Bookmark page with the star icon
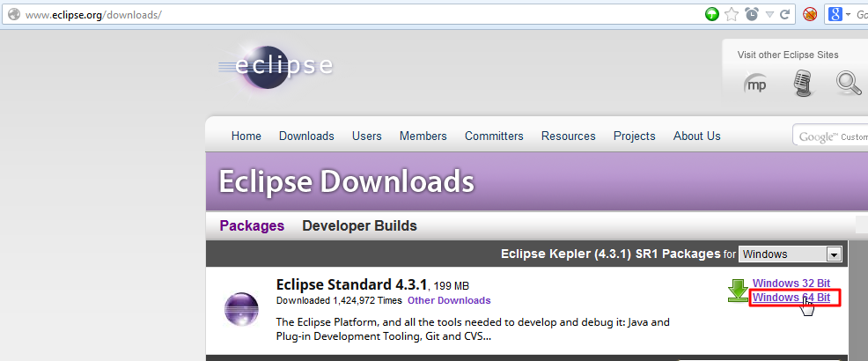 pos(732,14)
